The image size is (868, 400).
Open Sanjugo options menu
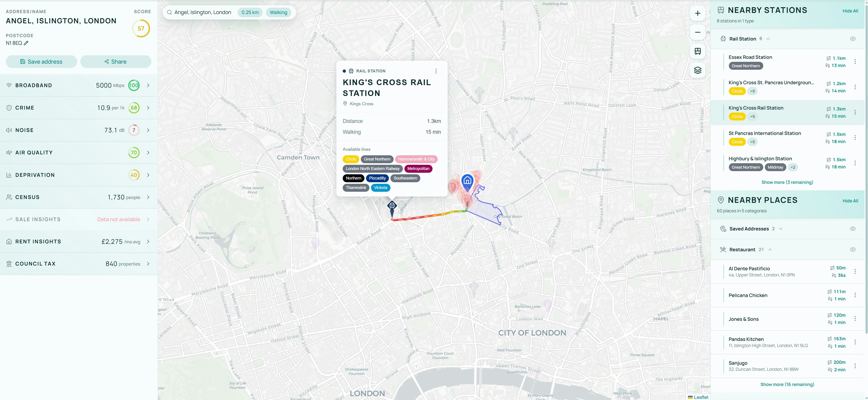[855, 366]
